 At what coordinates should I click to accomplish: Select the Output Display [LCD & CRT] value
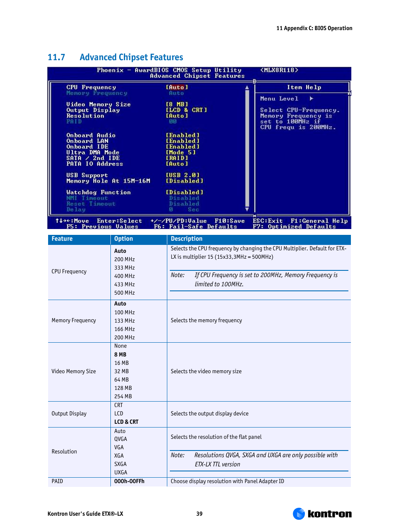[x=187, y=110]
